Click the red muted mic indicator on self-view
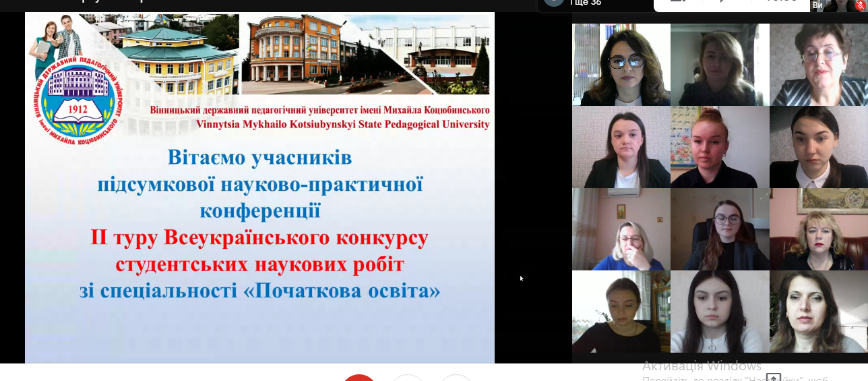 click(860, 5)
